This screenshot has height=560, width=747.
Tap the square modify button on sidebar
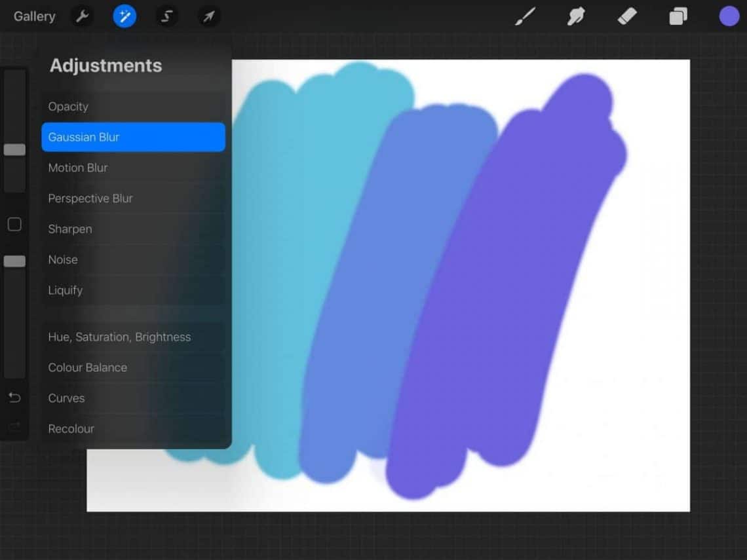tap(15, 224)
